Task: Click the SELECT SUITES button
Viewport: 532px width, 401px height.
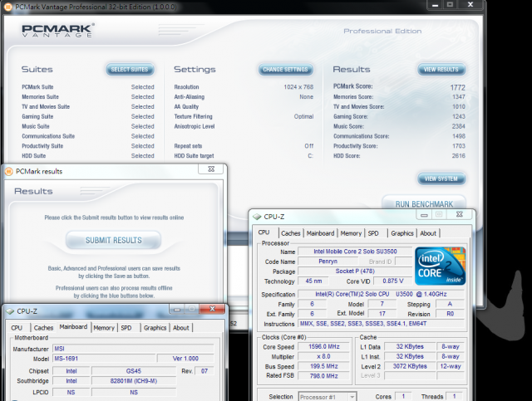Action: [130, 70]
